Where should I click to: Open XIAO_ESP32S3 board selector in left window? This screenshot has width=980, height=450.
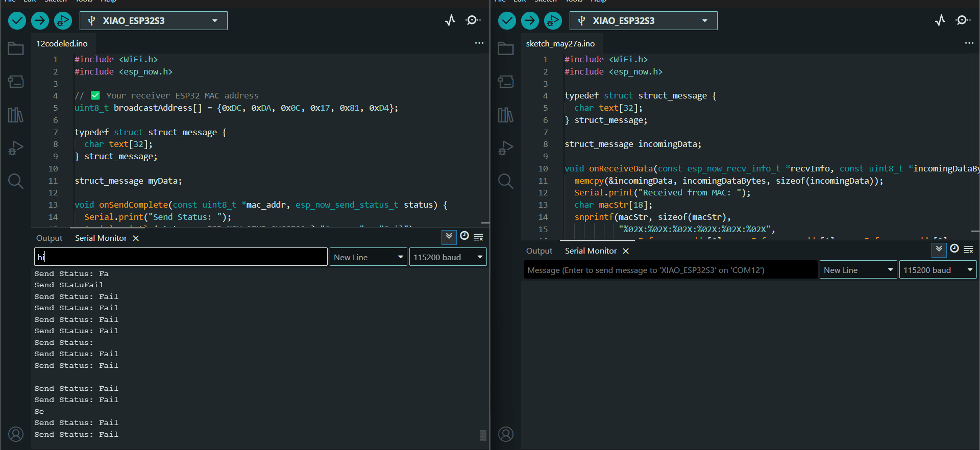point(154,20)
